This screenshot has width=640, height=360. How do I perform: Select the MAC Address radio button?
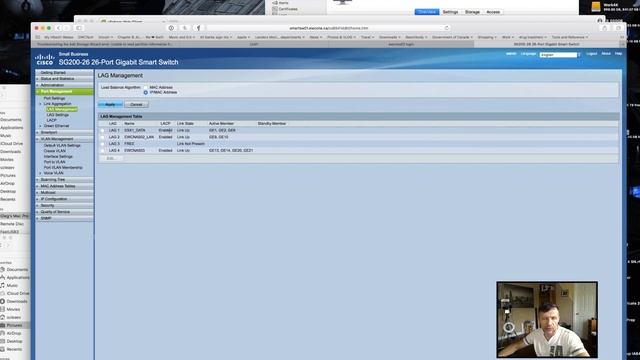tap(146, 87)
